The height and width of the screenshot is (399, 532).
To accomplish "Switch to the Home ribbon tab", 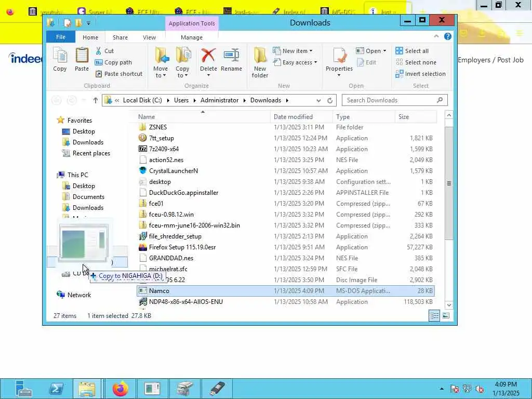I will point(90,37).
